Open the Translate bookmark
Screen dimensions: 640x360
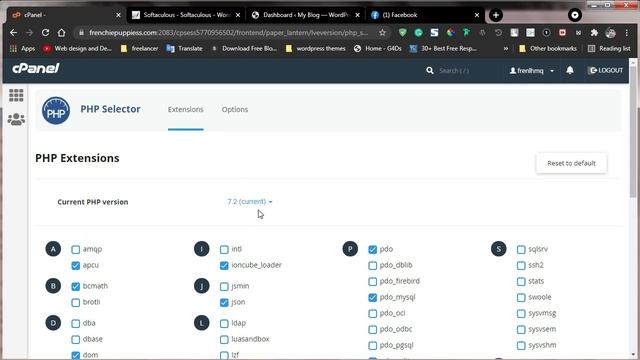coord(184,48)
